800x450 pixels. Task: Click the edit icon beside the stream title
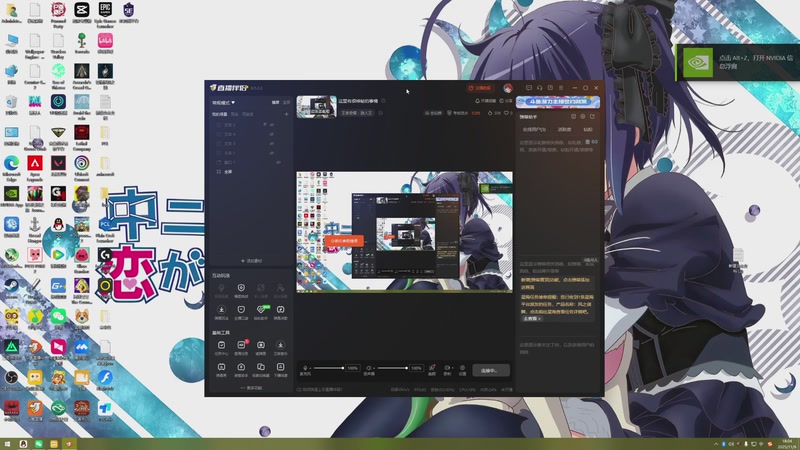point(384,101)
